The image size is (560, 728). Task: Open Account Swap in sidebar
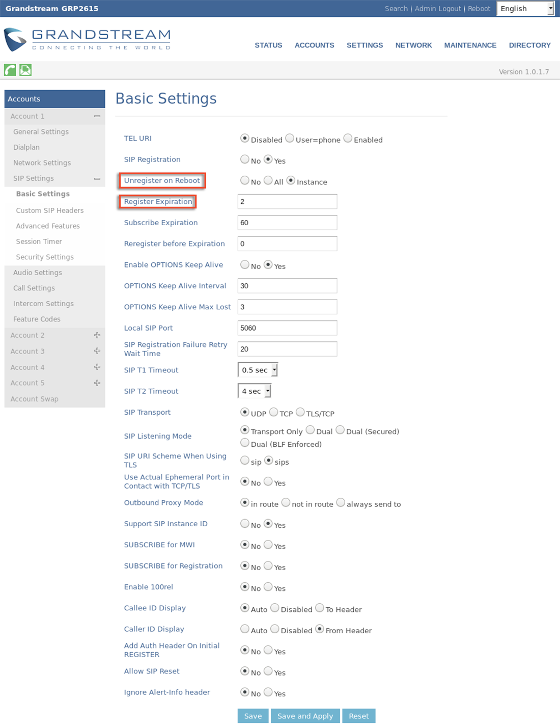pos(35,399)
